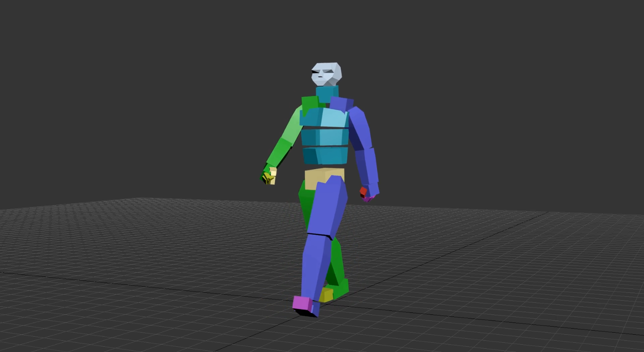This screenshot has height=352, width=644.
Task: Select the magenta toe block of front foot
Action: pos(302,303)
